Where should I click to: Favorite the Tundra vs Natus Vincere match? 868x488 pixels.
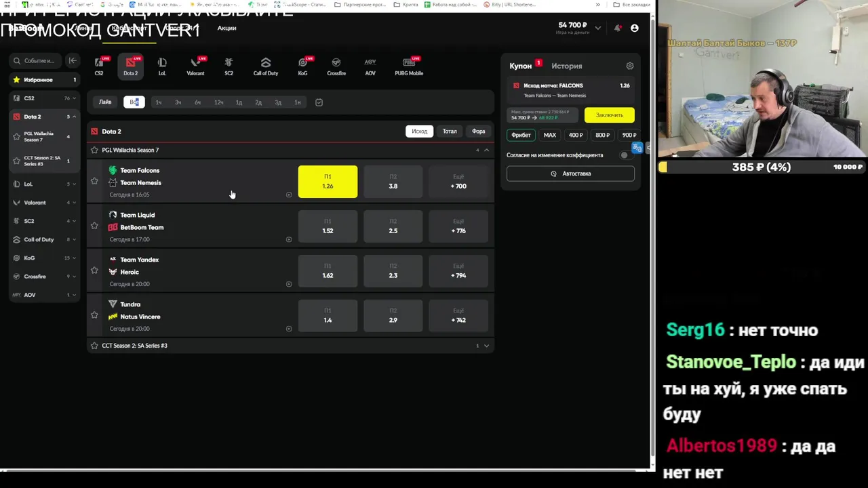point(94,315)
